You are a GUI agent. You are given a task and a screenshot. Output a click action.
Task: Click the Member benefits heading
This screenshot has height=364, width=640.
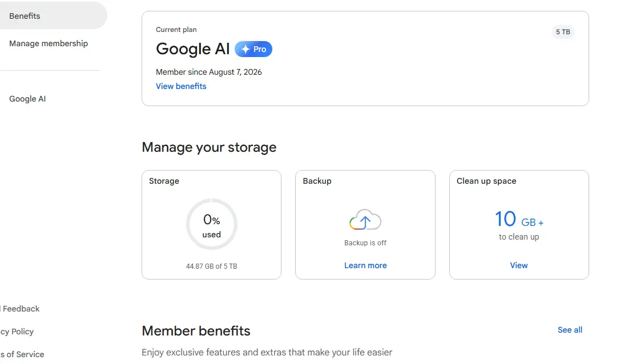click(x=196, y=331)
